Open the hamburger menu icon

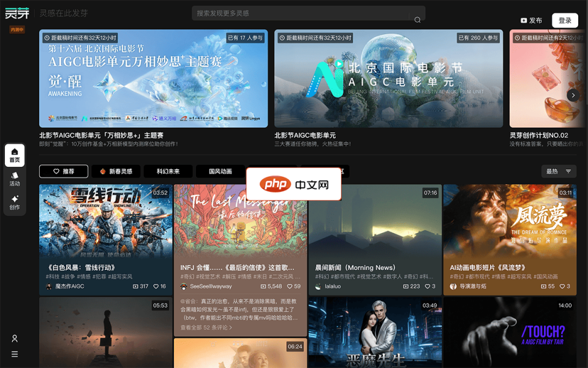[x=15, y=354]
